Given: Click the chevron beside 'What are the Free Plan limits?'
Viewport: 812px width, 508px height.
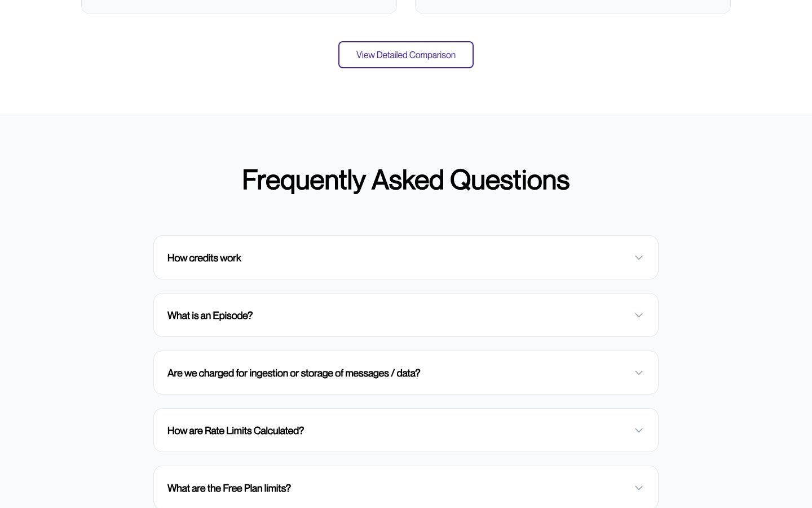Looking at the screenshot, I should click(639, 488).
